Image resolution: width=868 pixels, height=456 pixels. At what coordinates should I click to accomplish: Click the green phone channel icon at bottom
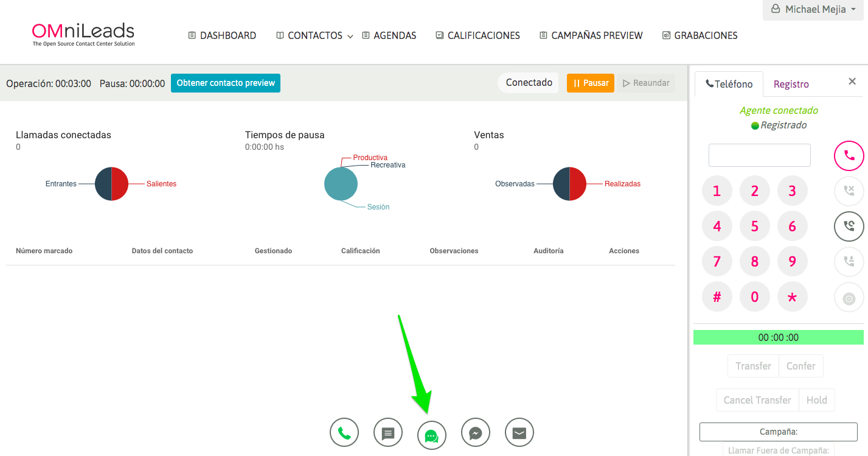[x=344, y=433]
